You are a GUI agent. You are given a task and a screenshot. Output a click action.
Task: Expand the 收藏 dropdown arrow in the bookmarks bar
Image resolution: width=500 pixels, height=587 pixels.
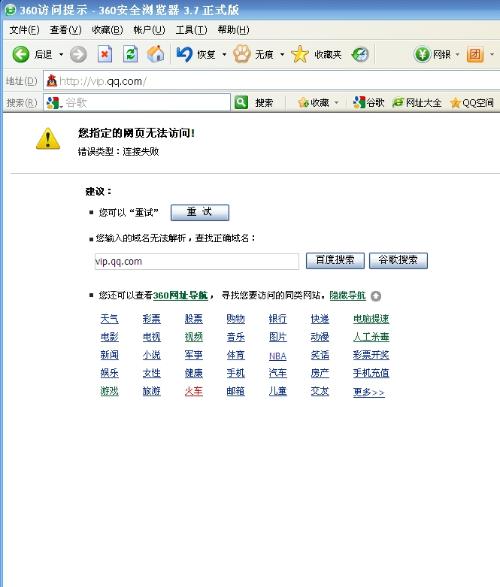coord(336,103)
